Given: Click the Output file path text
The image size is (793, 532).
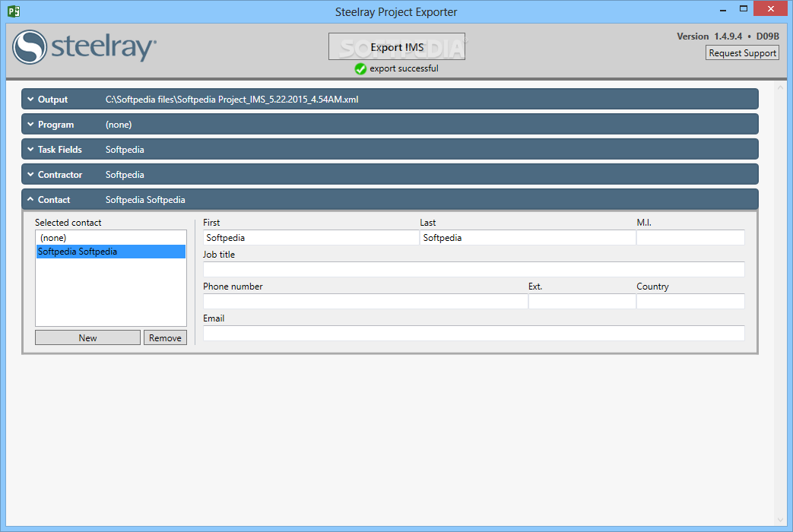Looking at the screenshot, I should [x=232, y=100].
